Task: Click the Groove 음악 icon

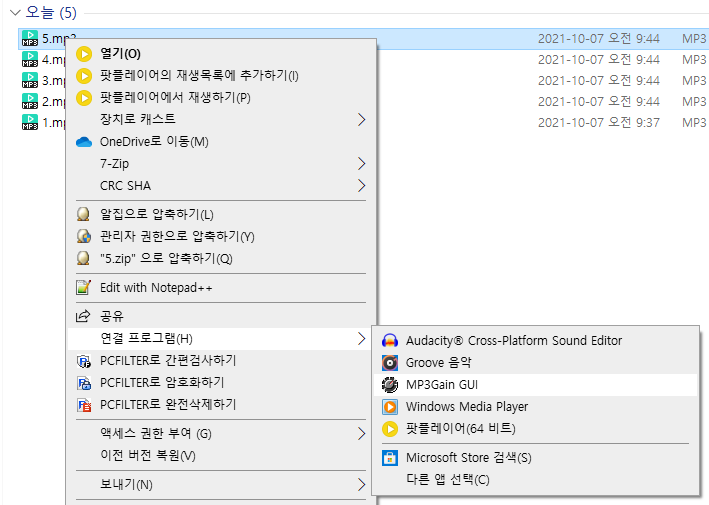Action: click(390, 363)
